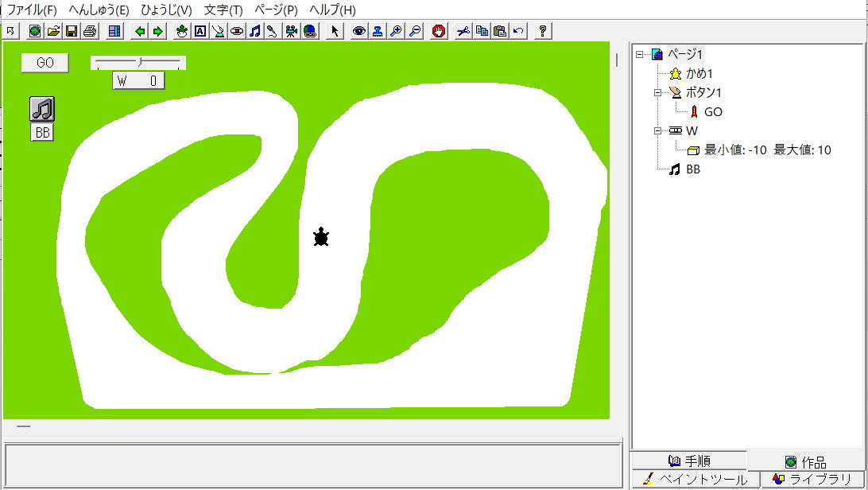
Task: Cut with the scissors icon
Action: 463,31
